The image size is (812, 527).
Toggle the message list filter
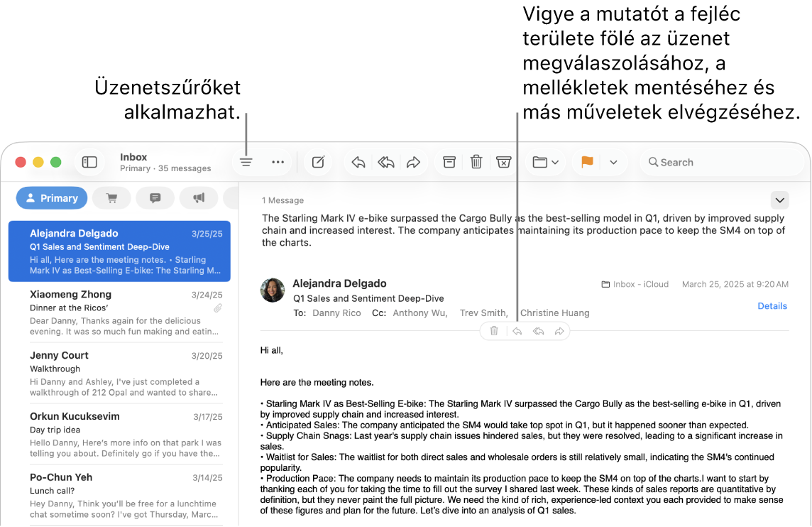pyautogui.click(x=246, y=162)
